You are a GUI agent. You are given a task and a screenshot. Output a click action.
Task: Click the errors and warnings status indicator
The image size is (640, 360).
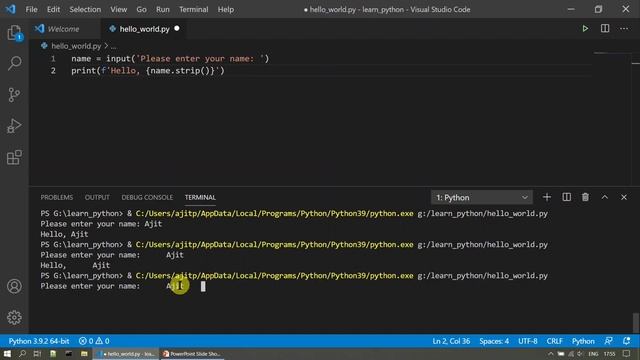(94, 341)
